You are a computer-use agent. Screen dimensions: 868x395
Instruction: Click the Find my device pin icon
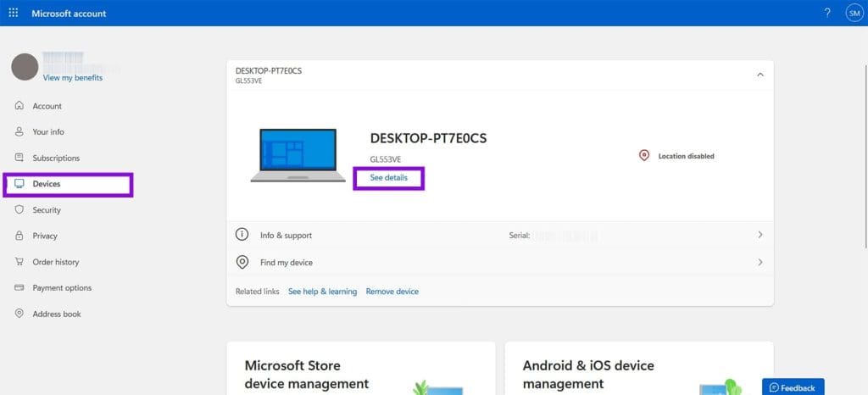pos(242,262)
